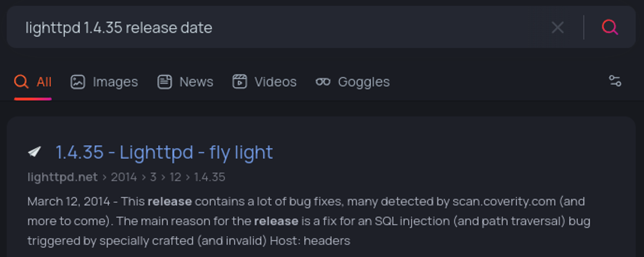
Task: Click the goggles glasses icon
Action: point(323,82)
